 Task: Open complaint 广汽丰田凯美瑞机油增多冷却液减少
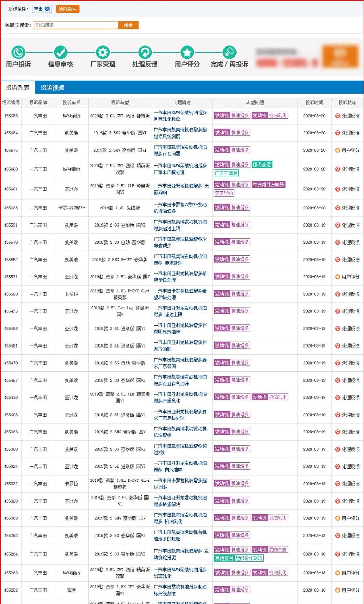click(x=180, y=242)
